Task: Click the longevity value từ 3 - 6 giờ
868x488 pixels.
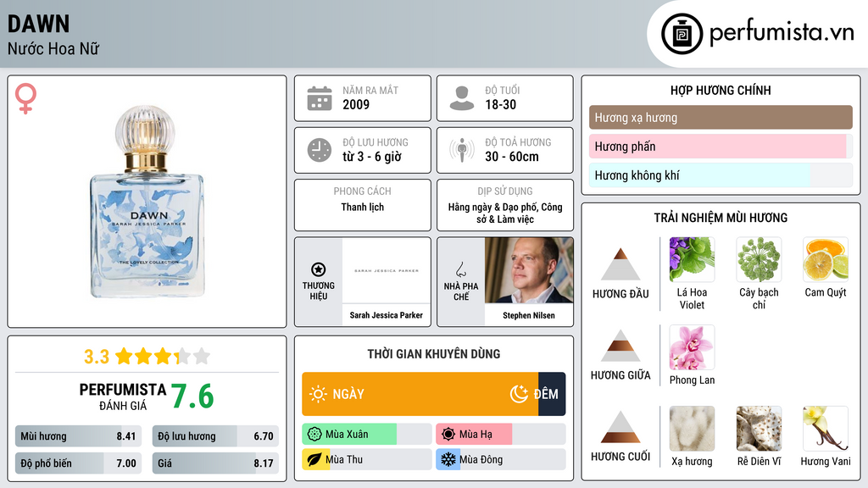Action: click(x=372, y=157)
